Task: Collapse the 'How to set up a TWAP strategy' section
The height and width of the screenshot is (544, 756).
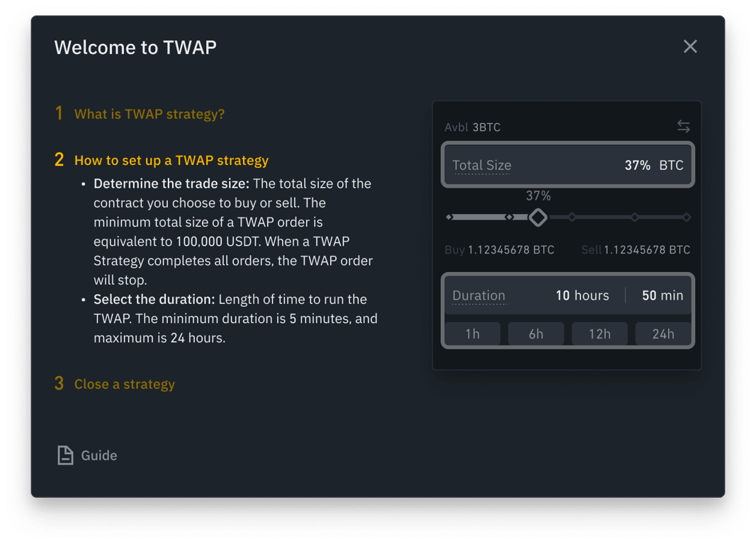Action: 171,160
